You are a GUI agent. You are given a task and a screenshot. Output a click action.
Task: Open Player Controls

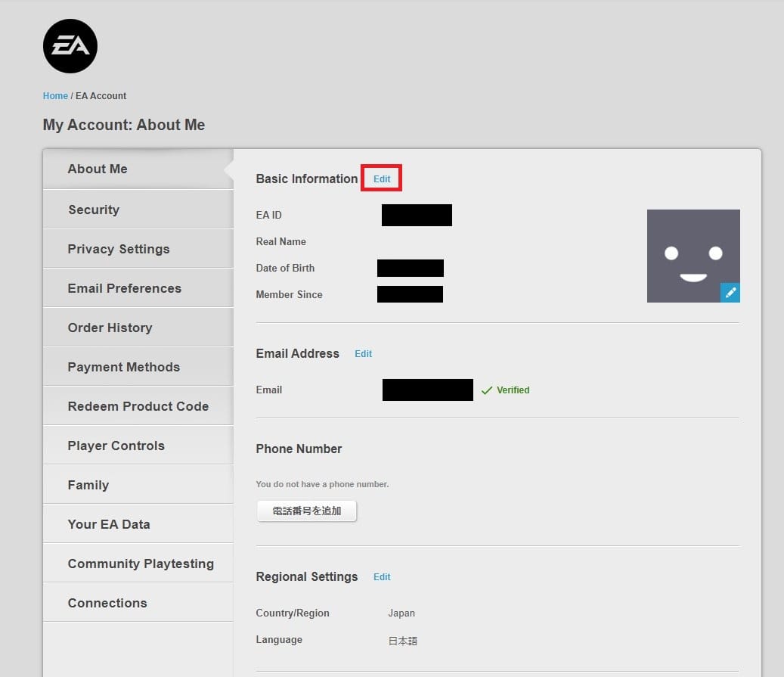[x=138, y=446]
